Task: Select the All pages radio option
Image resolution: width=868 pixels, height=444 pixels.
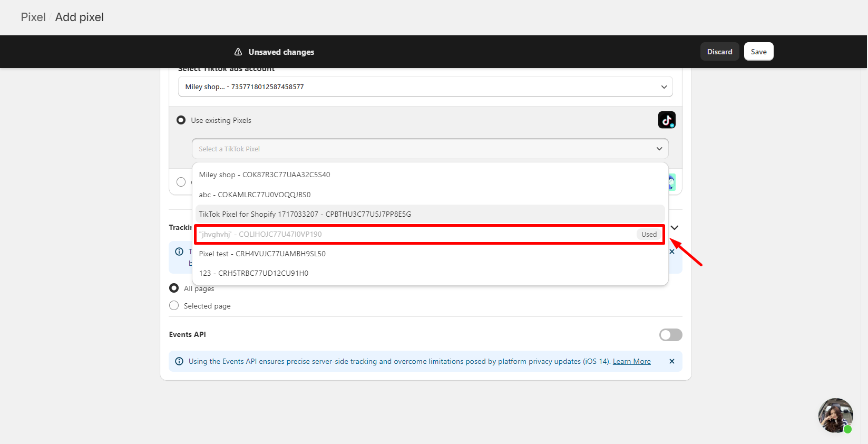Action: [174, 288]
